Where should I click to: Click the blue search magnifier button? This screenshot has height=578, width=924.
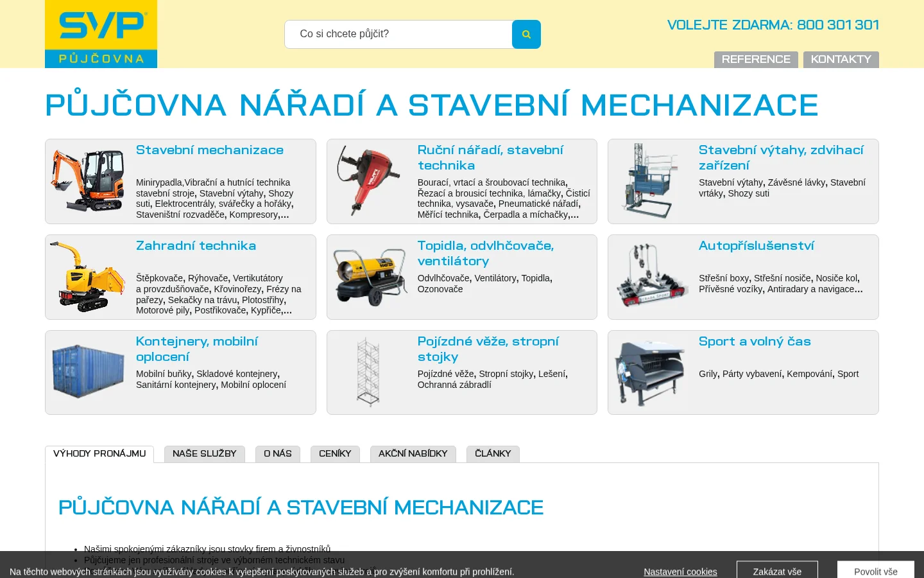point(526,34)
